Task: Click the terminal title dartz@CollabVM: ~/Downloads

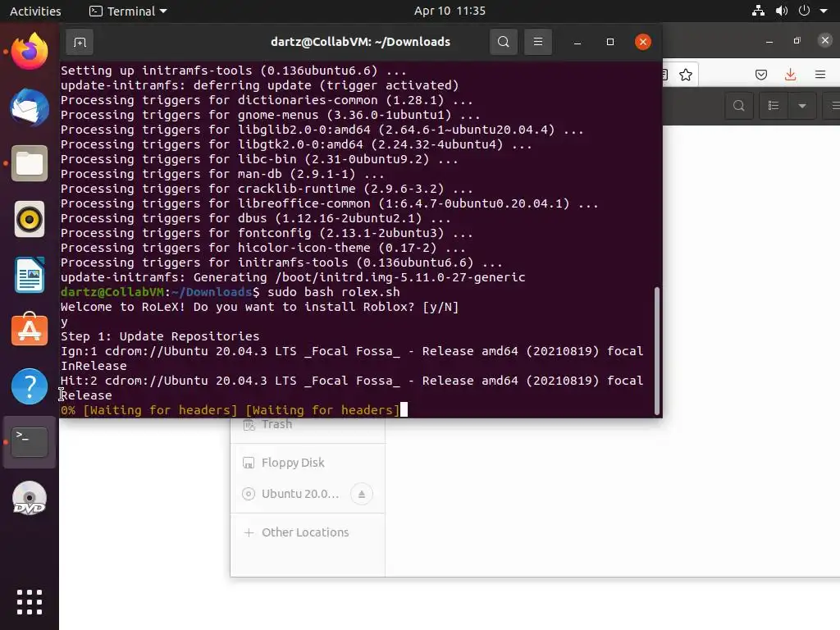Action: 361,42
